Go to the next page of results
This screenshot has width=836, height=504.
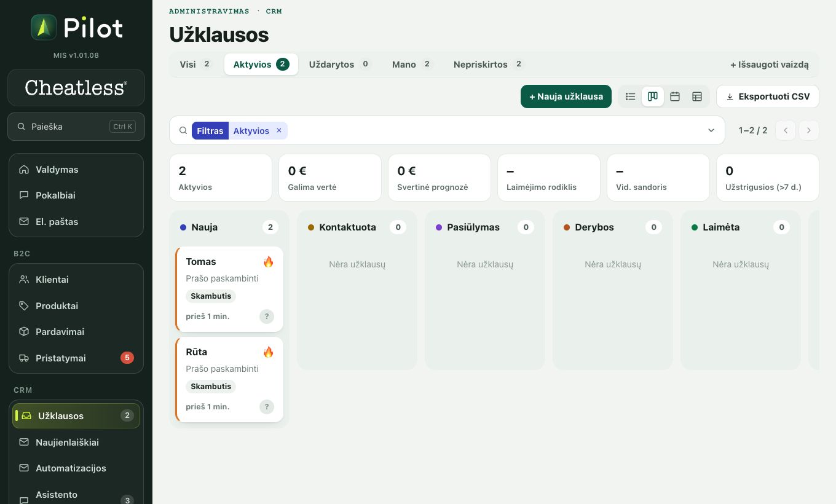click(809, 130)
